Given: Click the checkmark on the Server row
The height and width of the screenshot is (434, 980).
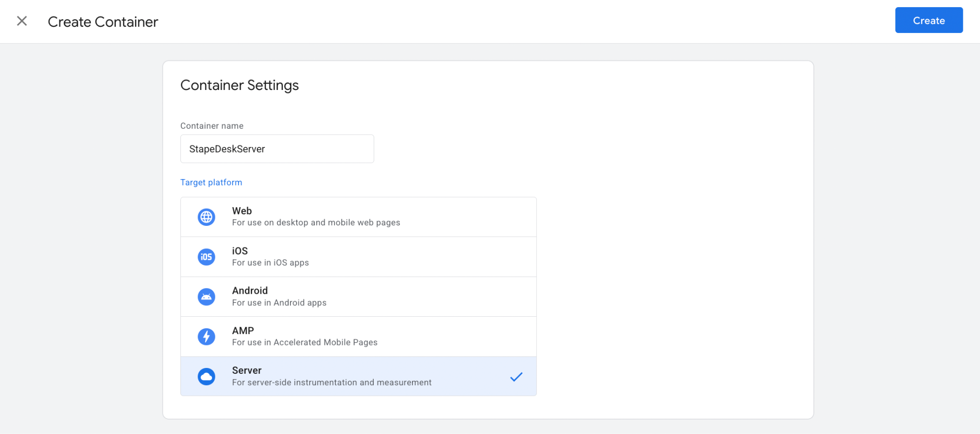Looking at the screenshot, I should tap(516, 377).
